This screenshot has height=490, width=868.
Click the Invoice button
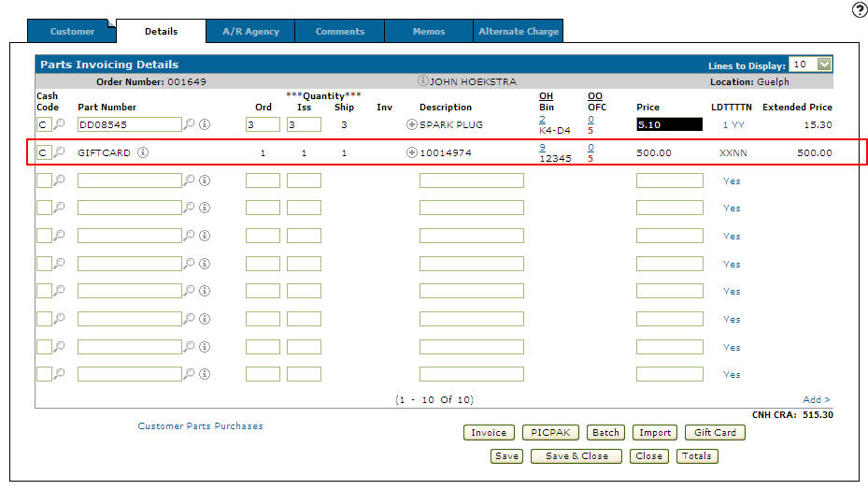point(489,432)
